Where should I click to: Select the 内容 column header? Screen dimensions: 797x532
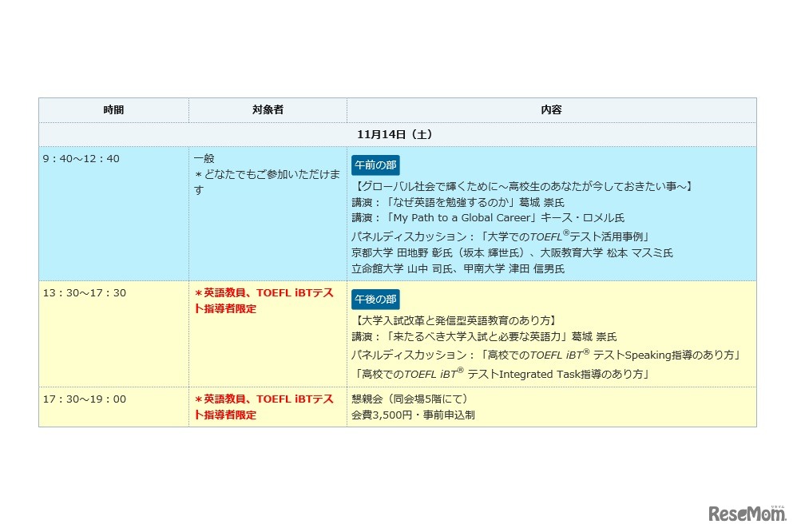tap(550, 109)
